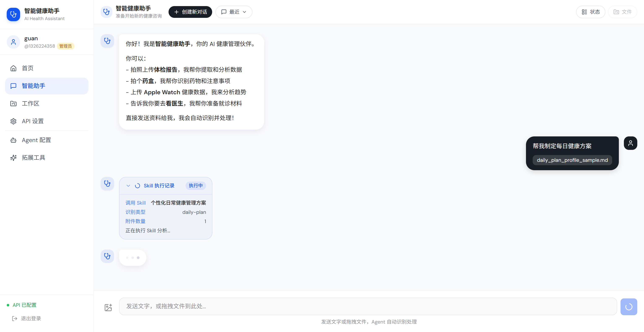This screenshot has width=644, height=332.
Task: Click the 准备开始新的健康咨询 subtitle
Action: [x=139, y=16]
